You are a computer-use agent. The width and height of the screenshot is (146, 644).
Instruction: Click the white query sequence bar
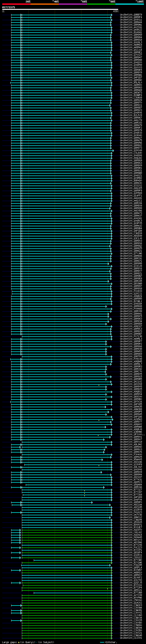60,9
